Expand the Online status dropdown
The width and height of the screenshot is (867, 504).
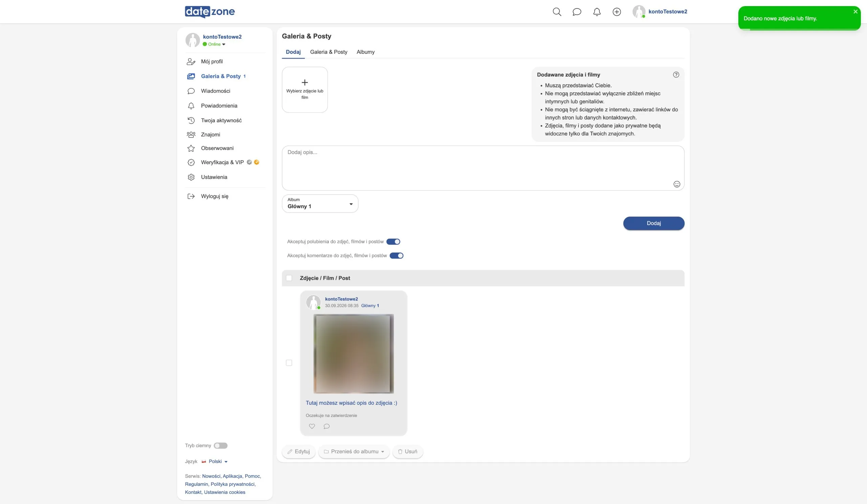click(214, 44)
